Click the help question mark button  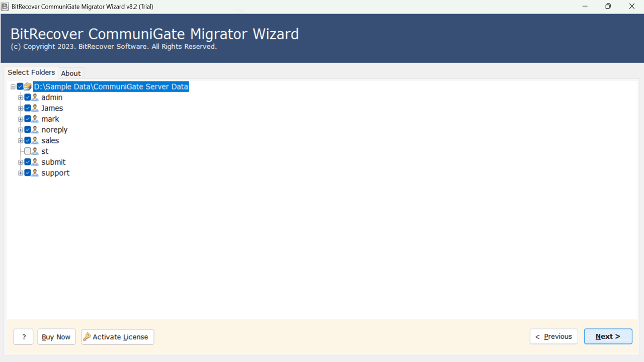(x=24, y=337)
